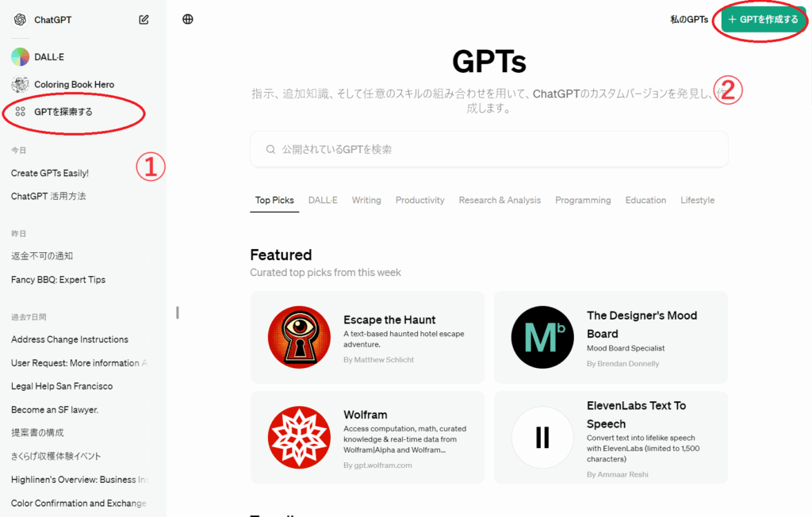The height and width of the screenshot is (517, 812).
Task: Focus the 公開されているGPTを検索 search field
Action: click(488, 149)
